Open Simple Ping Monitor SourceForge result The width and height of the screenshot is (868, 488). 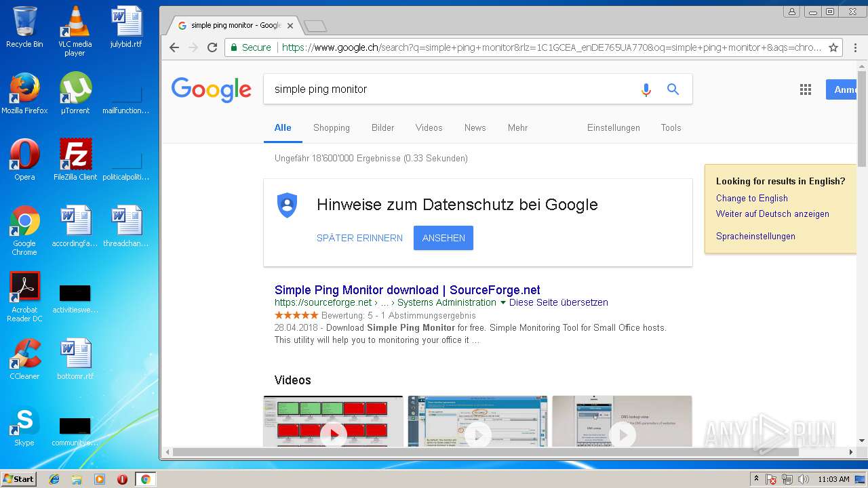tap(408, 290)
